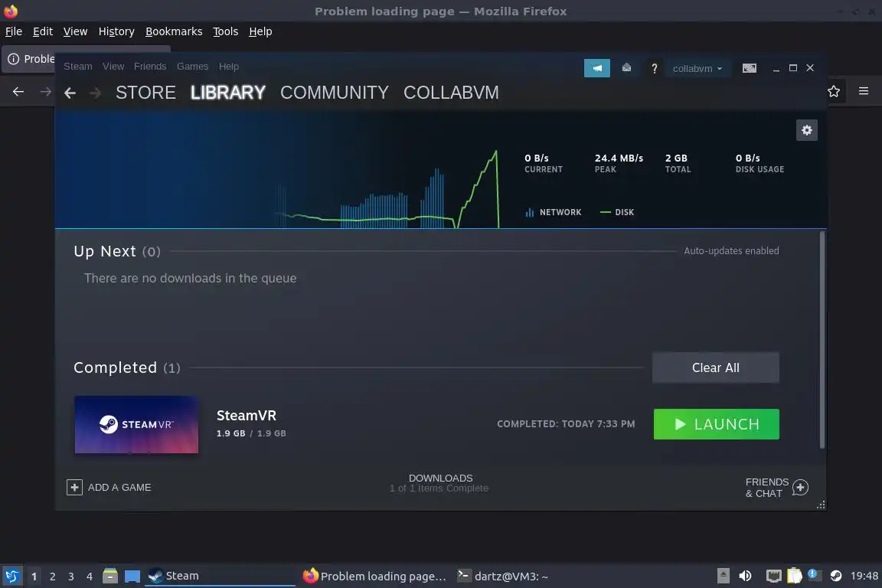Open the COMMUNITY tab
882x588 pixels.
334,93
